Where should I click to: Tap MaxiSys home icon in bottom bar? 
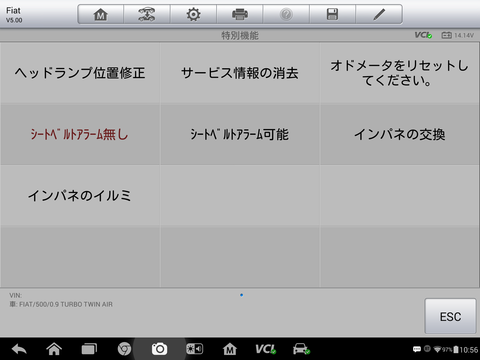pos(230,349)
